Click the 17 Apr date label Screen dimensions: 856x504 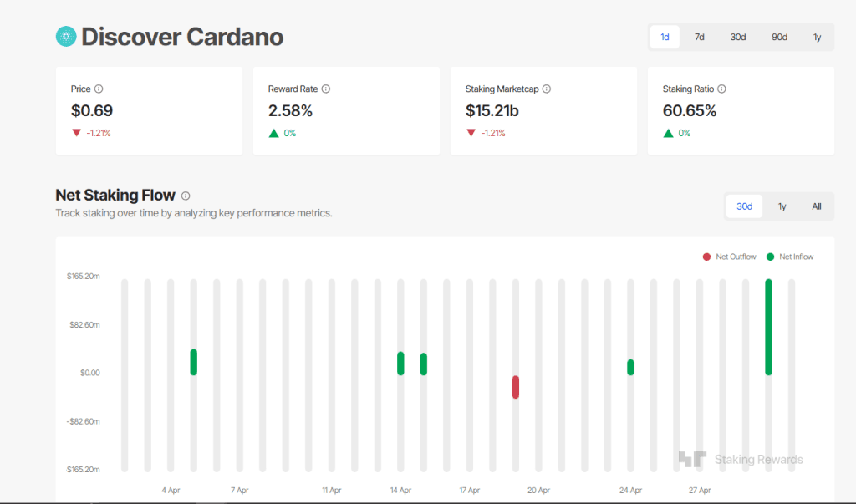coord(470,491)
